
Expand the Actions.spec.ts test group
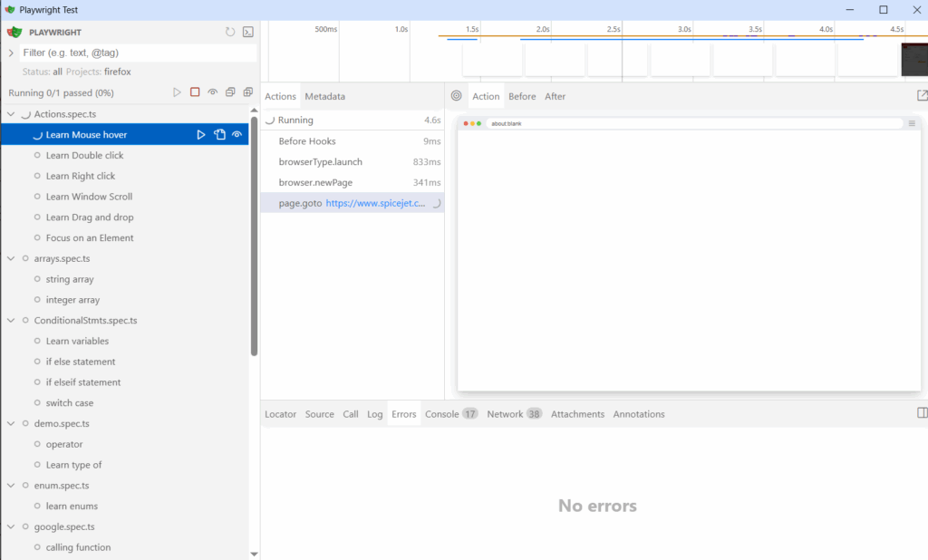pyautogui.click(x=9, y=113)
